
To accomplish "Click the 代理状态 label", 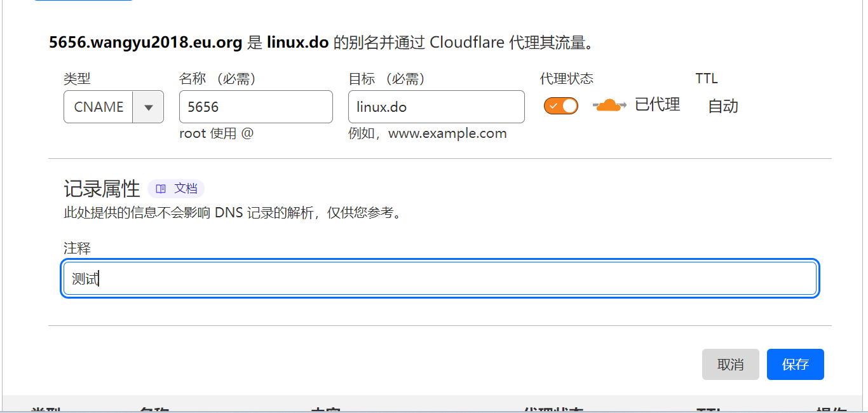I will pos(567,79).
